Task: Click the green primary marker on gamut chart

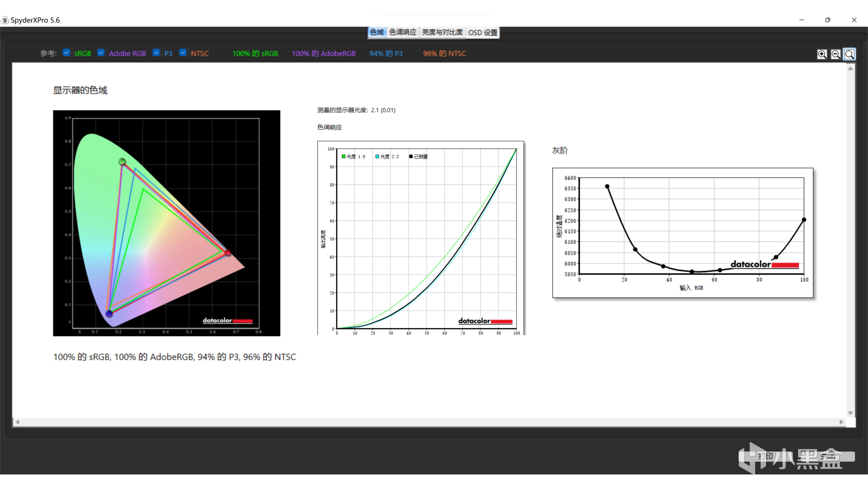Action: [x=122, y=162]
